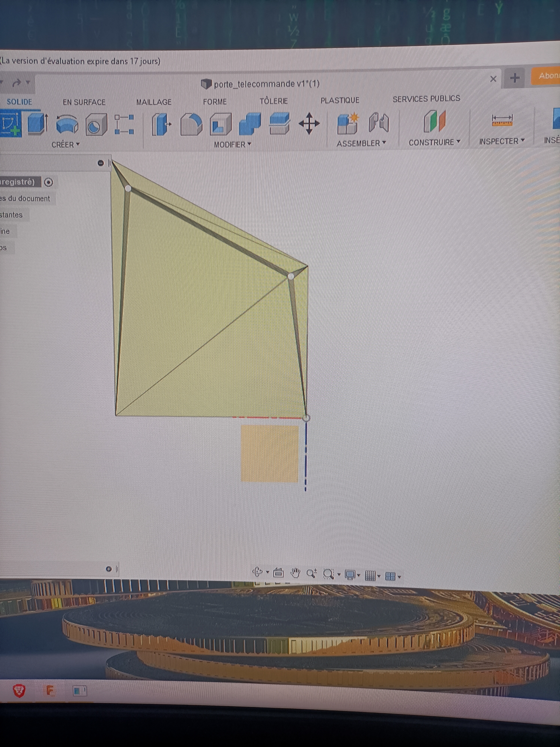The width and height of the screenshot is (560, 747).
Task: Open the Measure tool
Action: click(x=502, y=121)
